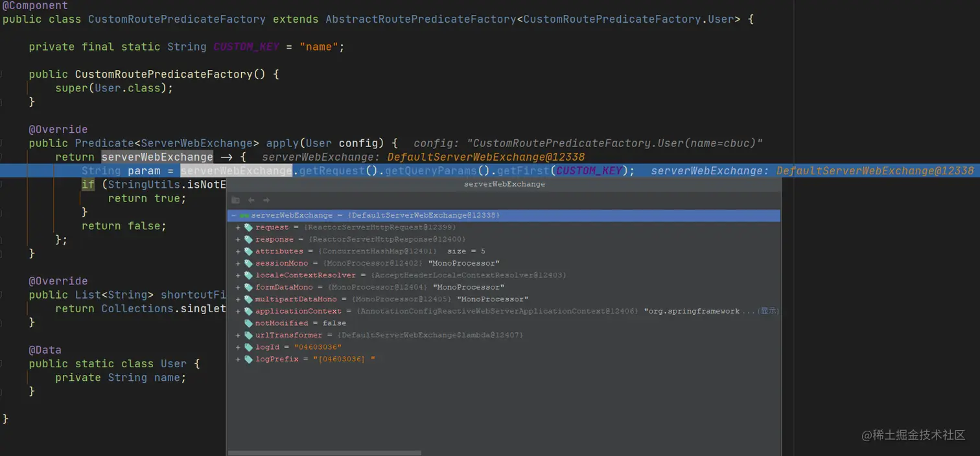Collapse the serverWebExchange root node
This screenshot has width=980, height=456.
tap(233, 216)
